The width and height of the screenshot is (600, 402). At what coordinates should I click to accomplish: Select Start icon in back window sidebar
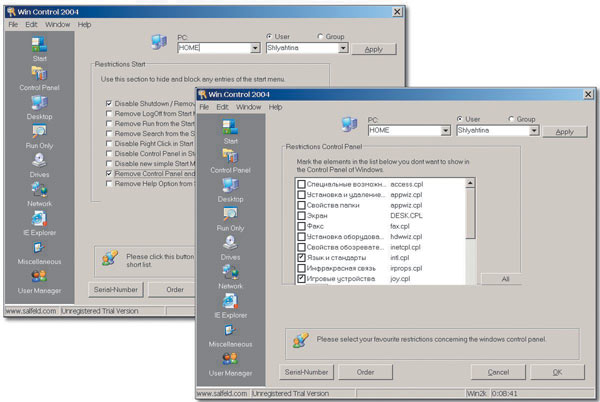click(39, 44)
